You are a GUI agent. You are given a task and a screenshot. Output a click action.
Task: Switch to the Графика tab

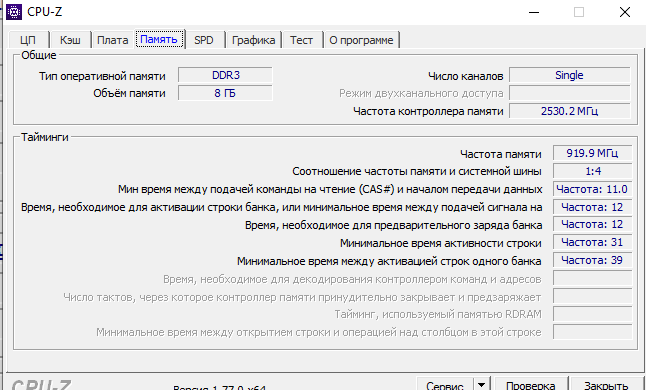(x=253, y=40)
